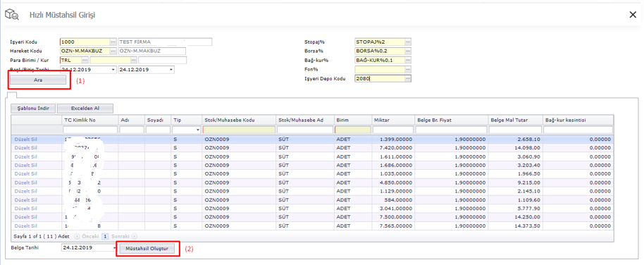The image size is (644, 265).
Task: Click the TEST FİRMA name field
Action: (165, 42)
